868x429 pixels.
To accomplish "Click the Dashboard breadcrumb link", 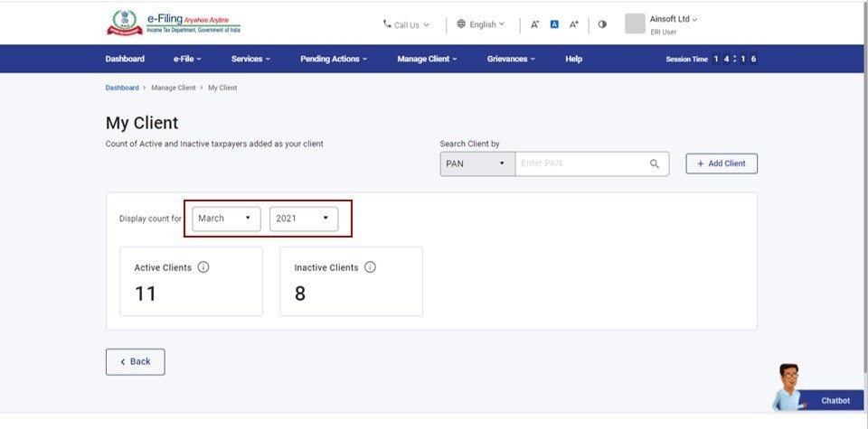I will pos(122,88).
